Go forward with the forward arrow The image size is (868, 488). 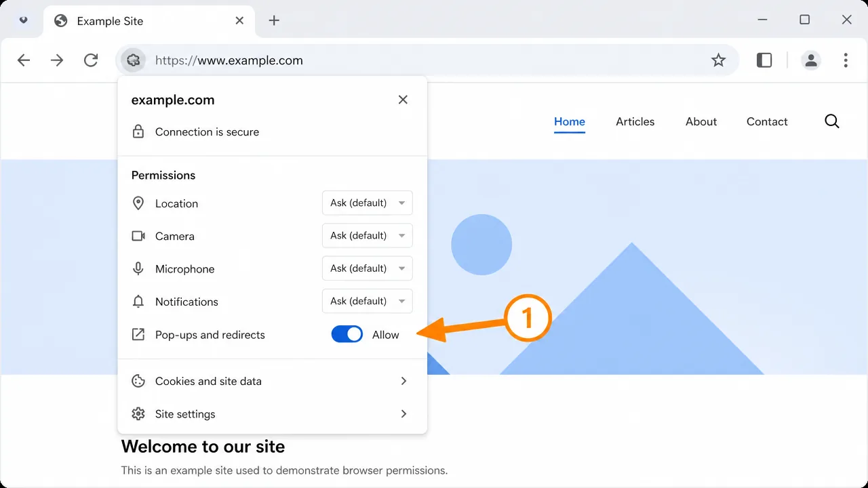pos(57,60)
